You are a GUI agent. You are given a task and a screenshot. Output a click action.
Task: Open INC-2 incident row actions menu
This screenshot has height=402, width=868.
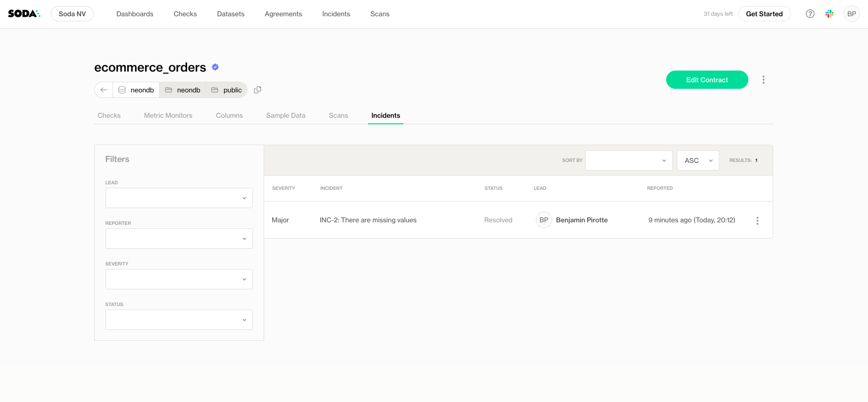point(757,220)
